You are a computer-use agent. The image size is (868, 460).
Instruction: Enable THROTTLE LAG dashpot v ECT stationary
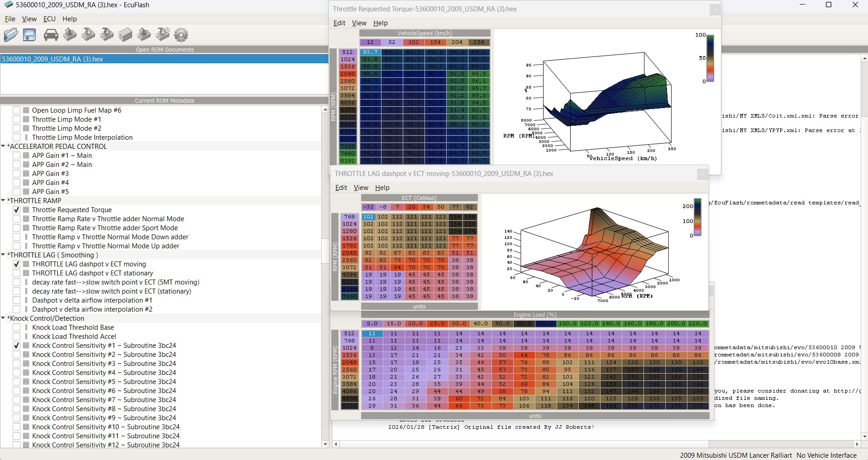click(17, 273)
